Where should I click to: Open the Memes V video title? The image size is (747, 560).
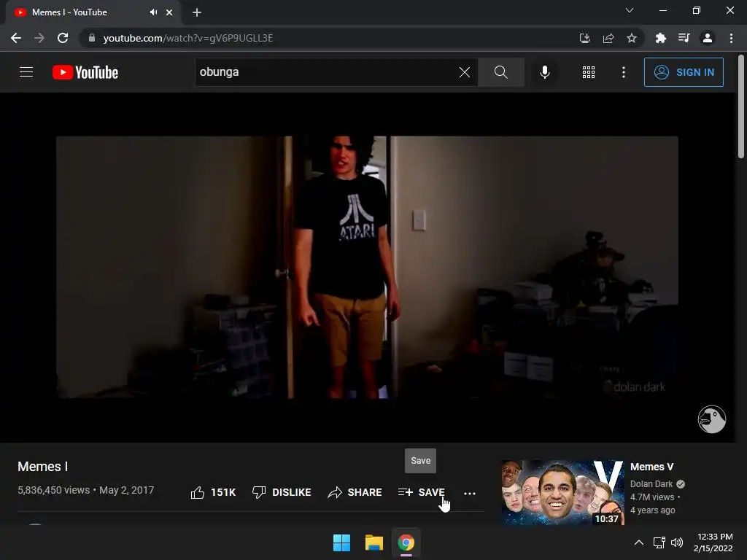pos(651,467)
